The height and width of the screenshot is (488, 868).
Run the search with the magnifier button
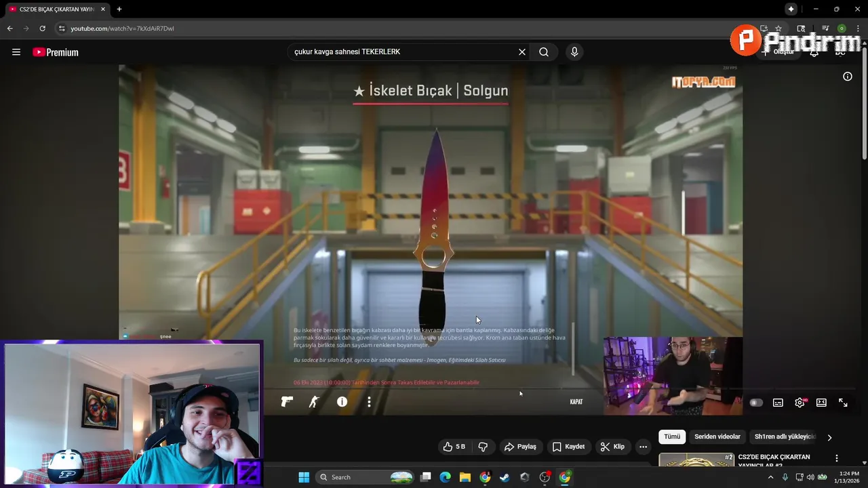click(544, 52)
